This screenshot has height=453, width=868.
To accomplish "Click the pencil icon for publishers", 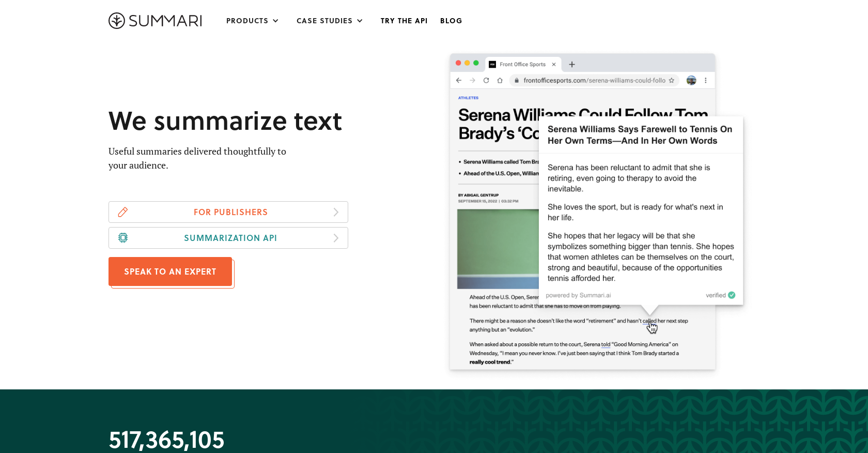I will [123, 212].
